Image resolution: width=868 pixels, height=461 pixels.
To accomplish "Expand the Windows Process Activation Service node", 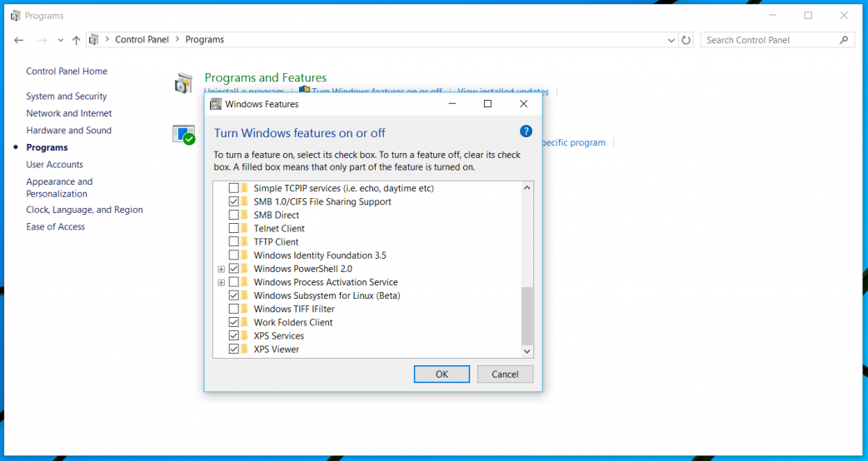I will 221,282.
